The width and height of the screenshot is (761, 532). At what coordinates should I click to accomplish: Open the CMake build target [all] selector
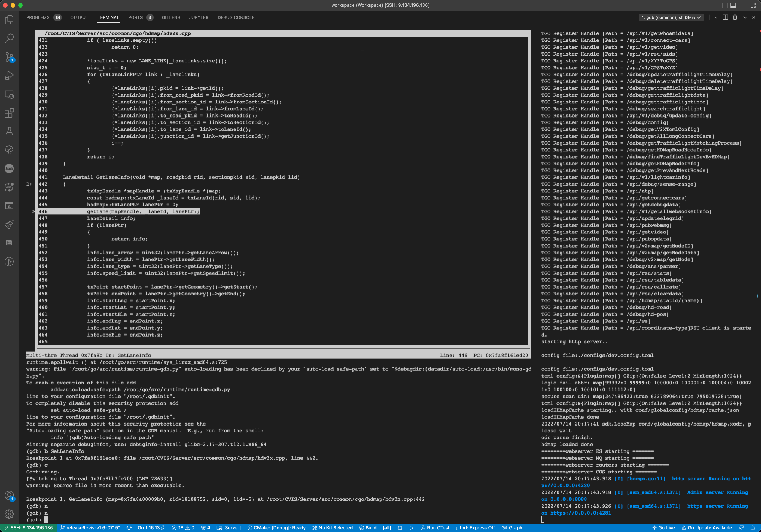(x=386, y=528)
